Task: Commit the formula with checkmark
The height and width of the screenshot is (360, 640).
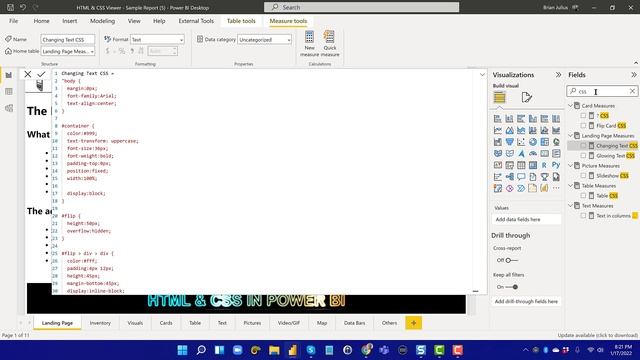Action: click(41, 74)
